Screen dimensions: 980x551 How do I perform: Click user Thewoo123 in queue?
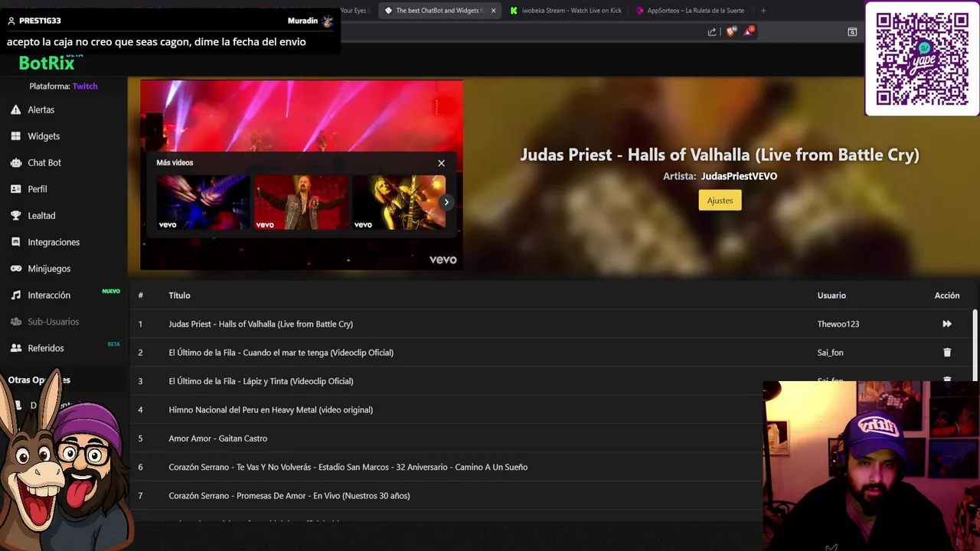(838, 324)
